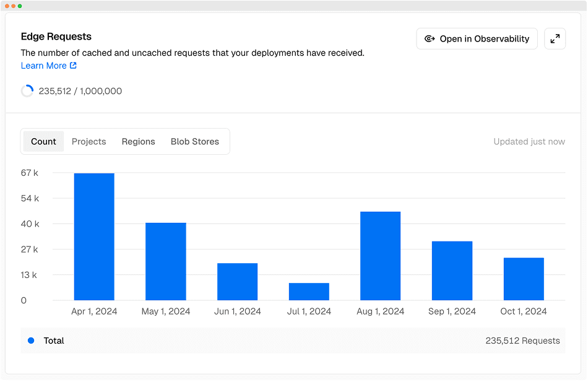This screenshot has width=588, height=382.
Task: Click the eye icon in Open in Observability
Action: click(x=430, y=39)
